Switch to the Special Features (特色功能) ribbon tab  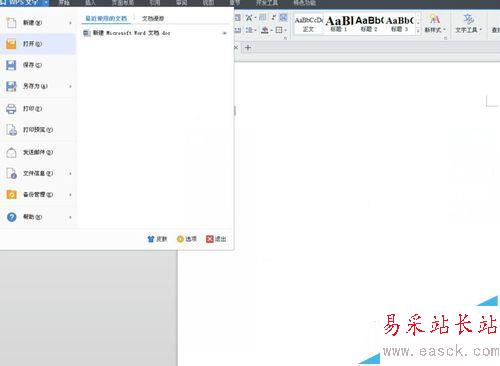(x=304, y=3)
